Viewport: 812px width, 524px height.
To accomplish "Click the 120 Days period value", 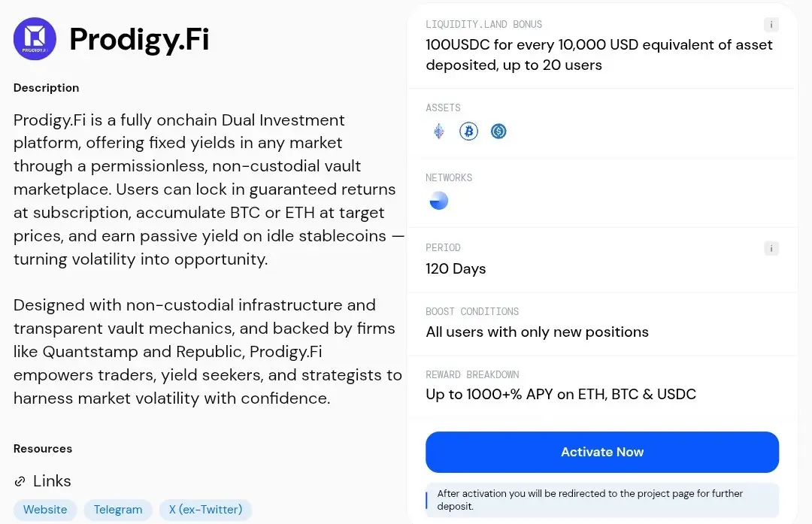I will click(456, 268).
